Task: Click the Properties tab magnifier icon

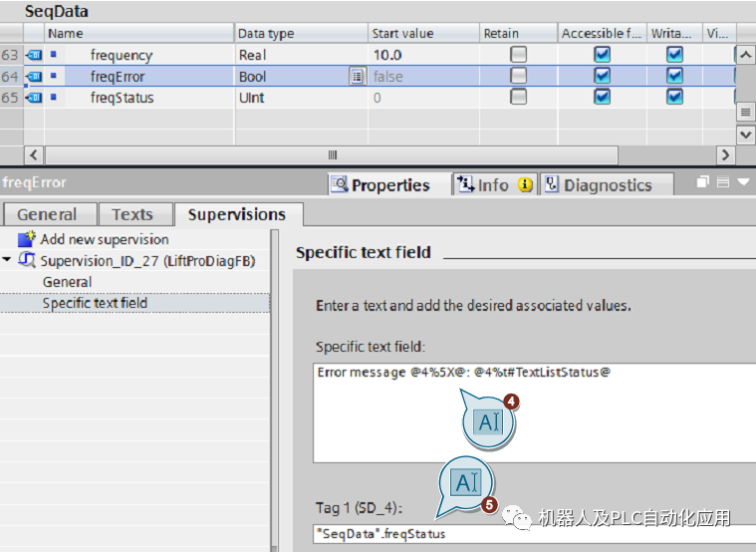Action: [340, 184]
